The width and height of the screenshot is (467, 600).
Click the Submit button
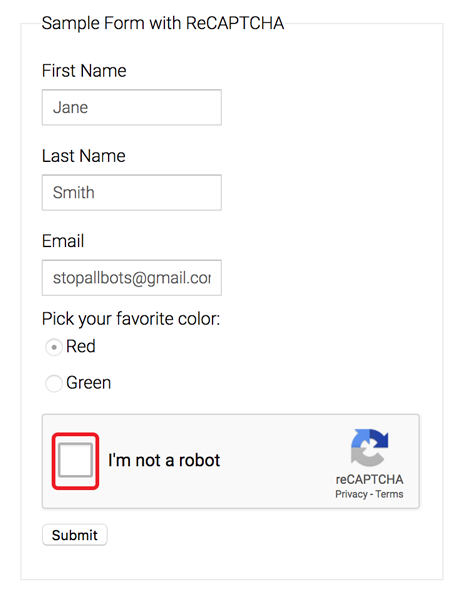click(x=75, y=535)
